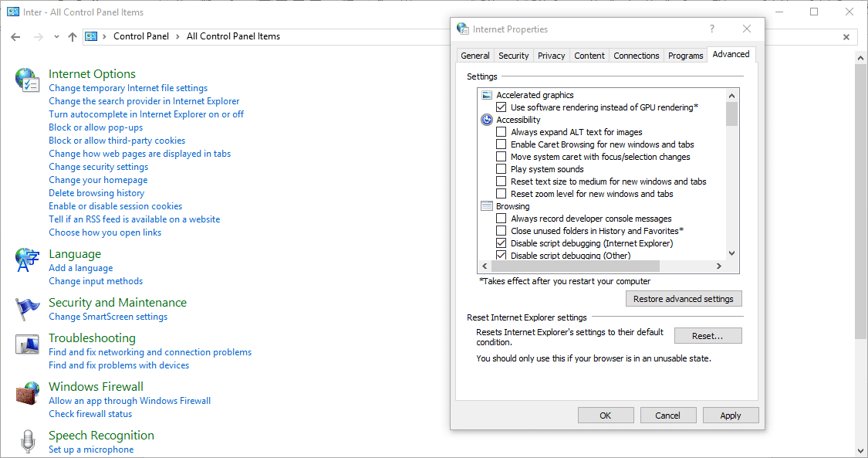
Task: Click Cancel in Internet Properties
Action: 667,416
